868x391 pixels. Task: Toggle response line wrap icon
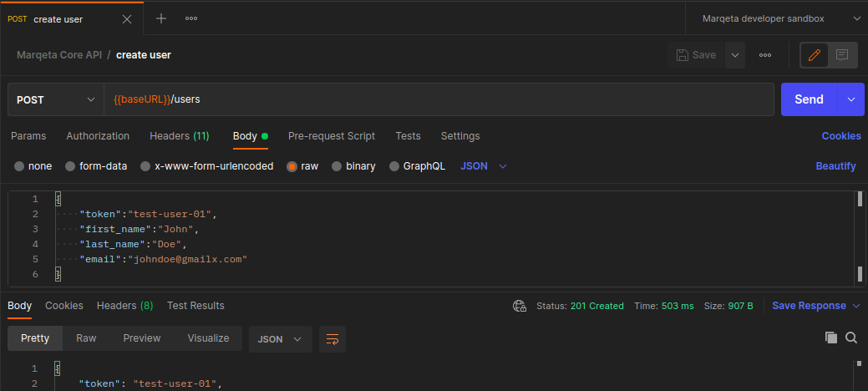tap(332, 339)
